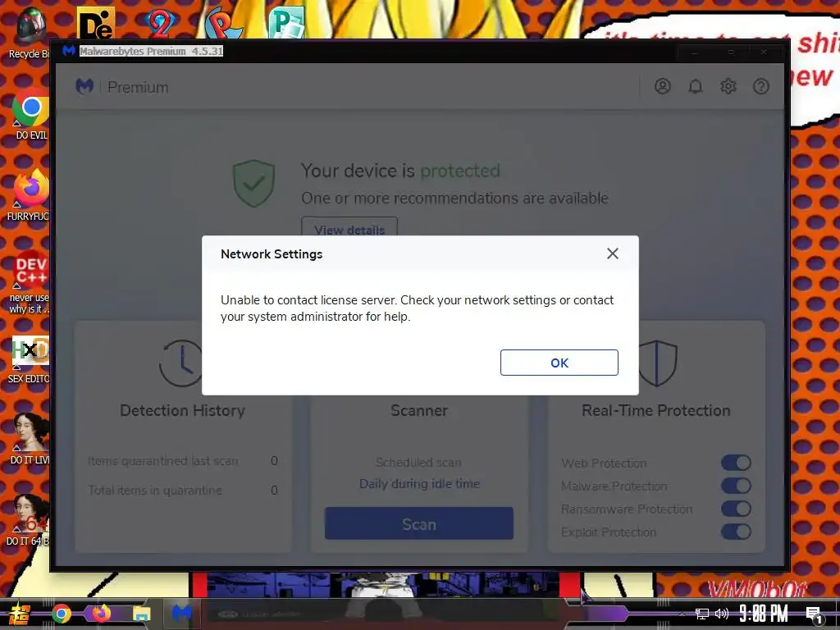Select Total items in quarantine row
Image resolution: width=840 pixels, height=630 pixels.
coord(183,491)
